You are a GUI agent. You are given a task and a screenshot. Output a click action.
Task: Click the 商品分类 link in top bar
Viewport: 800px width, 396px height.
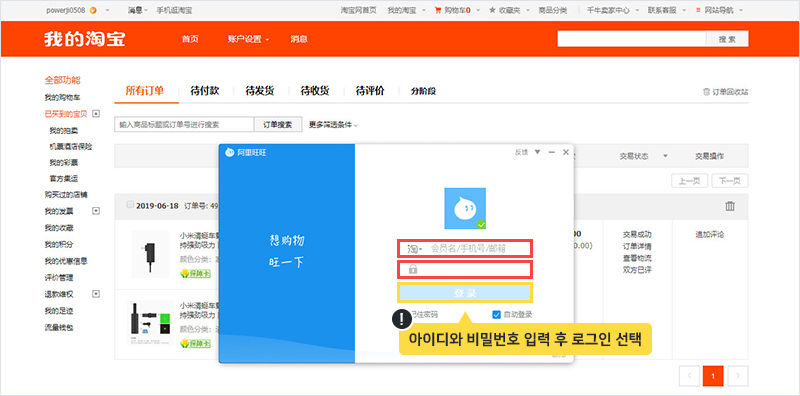[x=553, y=10]
